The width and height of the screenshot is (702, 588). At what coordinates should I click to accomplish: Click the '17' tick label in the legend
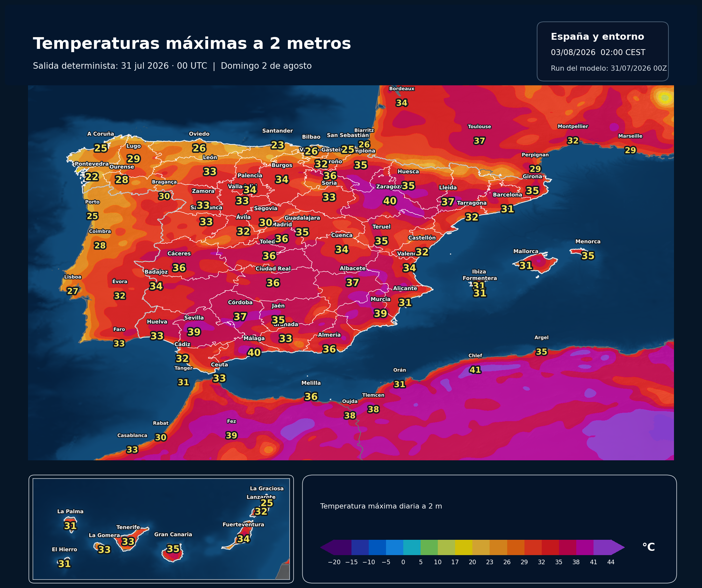pyautogui.click(x=455, y=562)
